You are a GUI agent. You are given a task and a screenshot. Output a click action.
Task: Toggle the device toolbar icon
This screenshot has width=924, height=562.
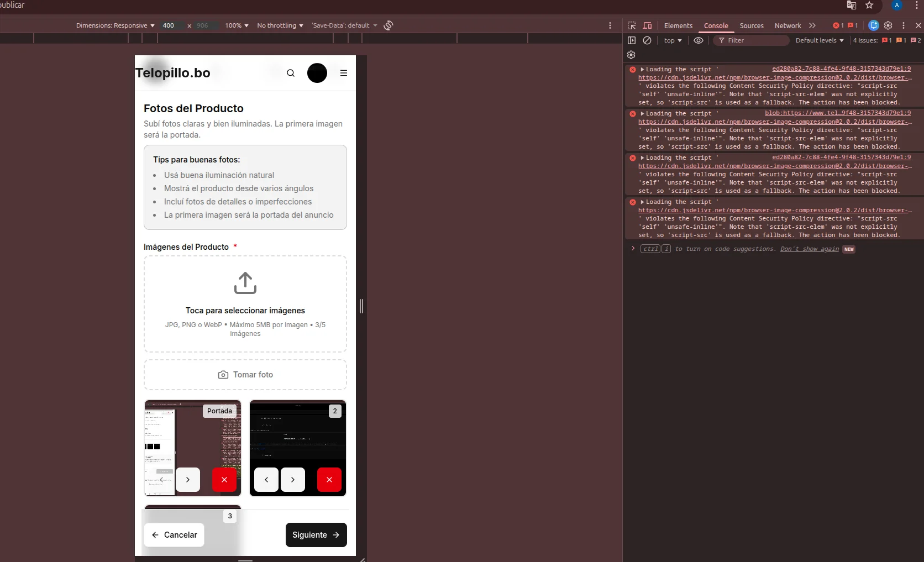click(647, 25)
